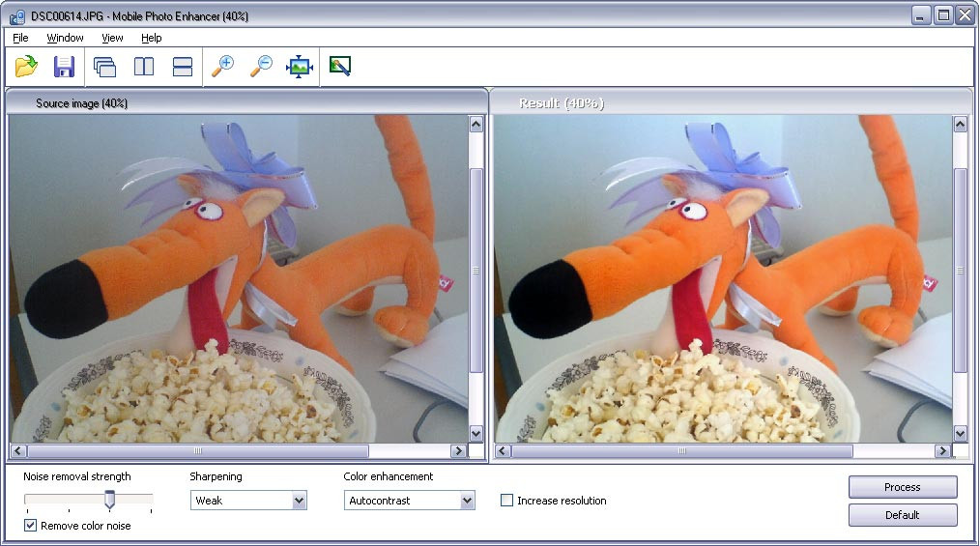Click the result image horizontal scroll right arrow
Viewport: 980px width, 546px height.
943,450
